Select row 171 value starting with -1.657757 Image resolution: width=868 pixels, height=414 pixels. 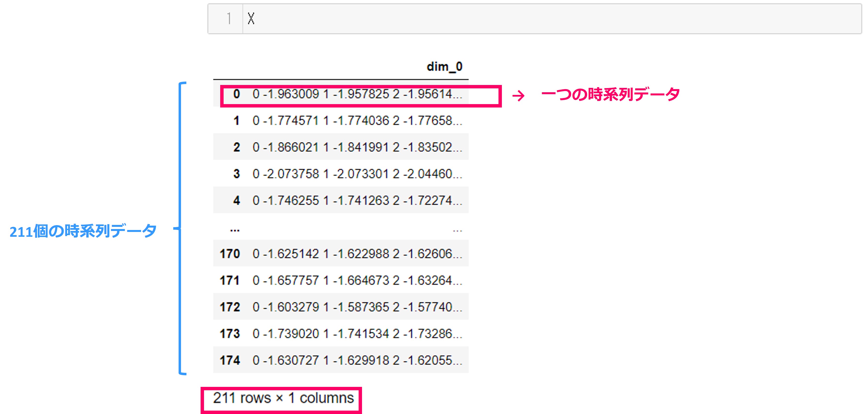(x=357, y=281)
